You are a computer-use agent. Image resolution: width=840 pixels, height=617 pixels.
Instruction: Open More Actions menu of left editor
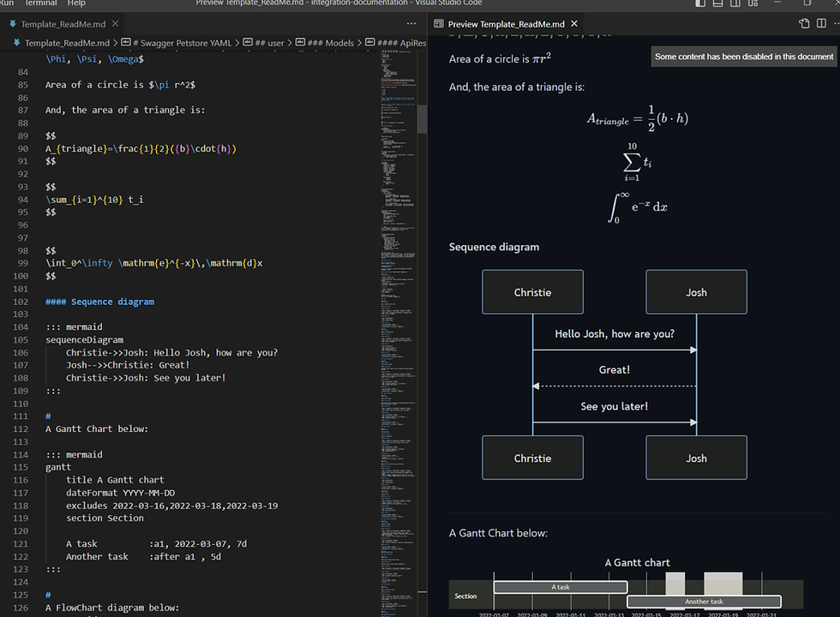[x=411, y=24]
